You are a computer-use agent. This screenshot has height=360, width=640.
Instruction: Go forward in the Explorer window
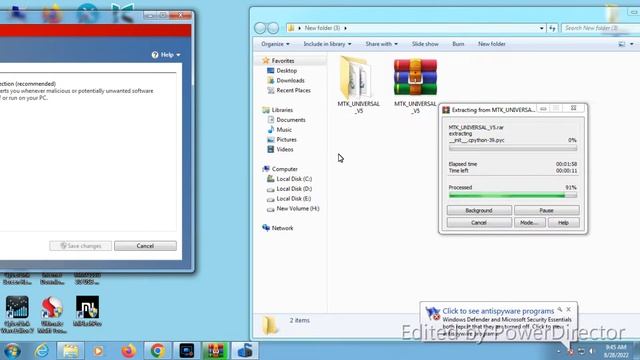(x=273, y=28)
